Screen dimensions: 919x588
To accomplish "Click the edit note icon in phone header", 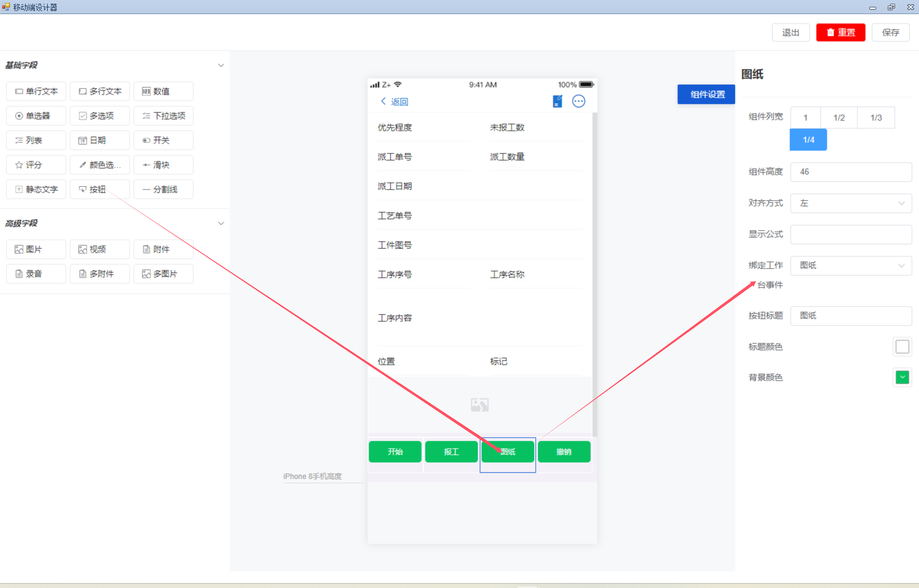I will click(558, 101).
